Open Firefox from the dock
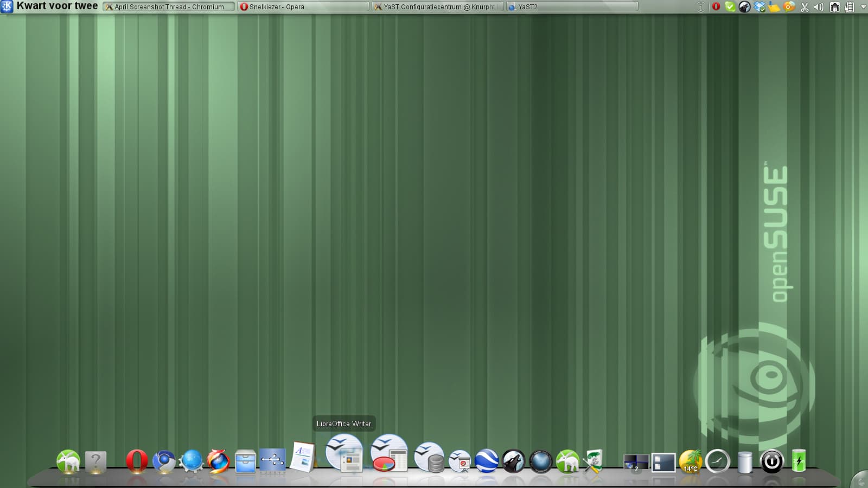 218,462
